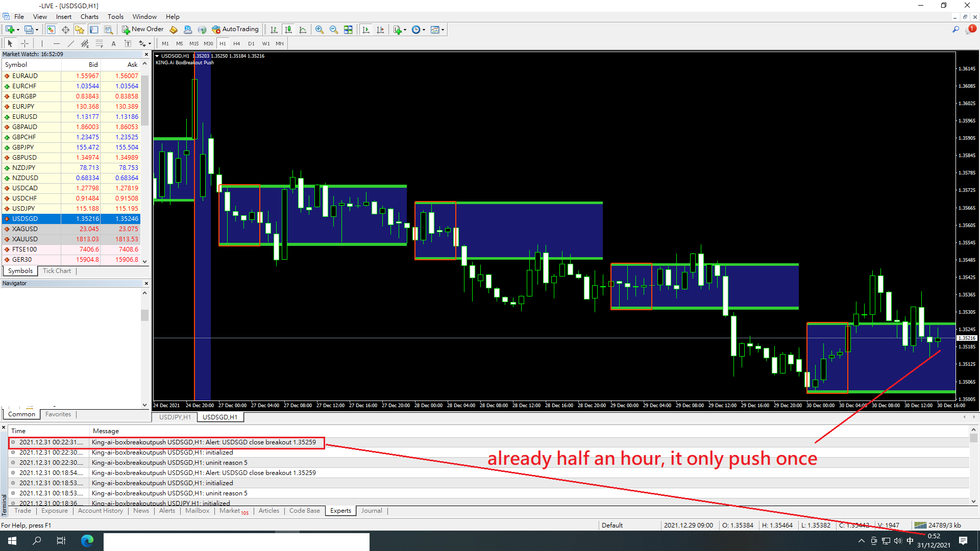This screenshot has width=980, height=551.
Task: Select the Zoom In chart icon
Action: coord(320,30)
